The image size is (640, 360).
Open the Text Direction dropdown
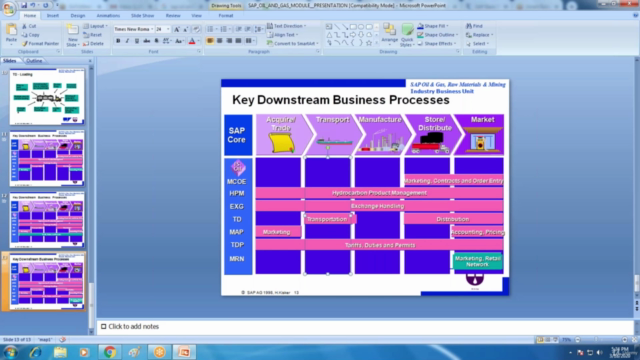click(287, 26)
